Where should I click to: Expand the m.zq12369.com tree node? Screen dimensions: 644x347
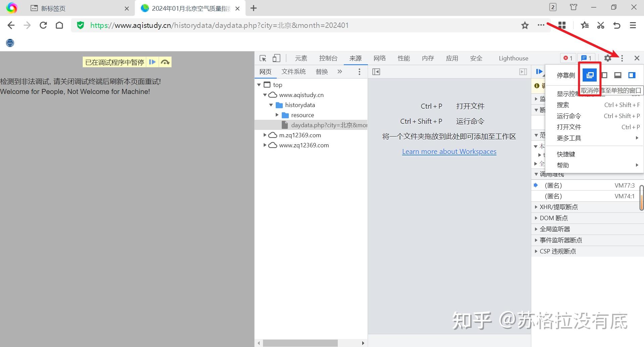[265, 135]
